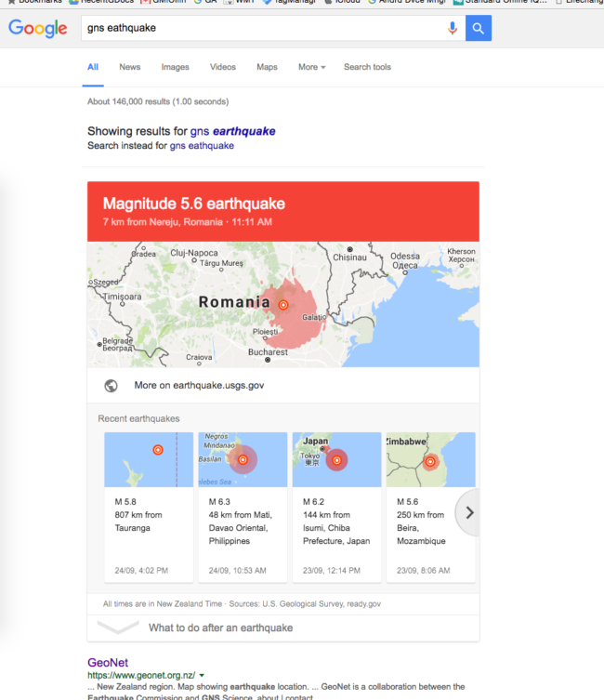Switch to the Maps tab

pyautogui.click(x=267, y=67)
